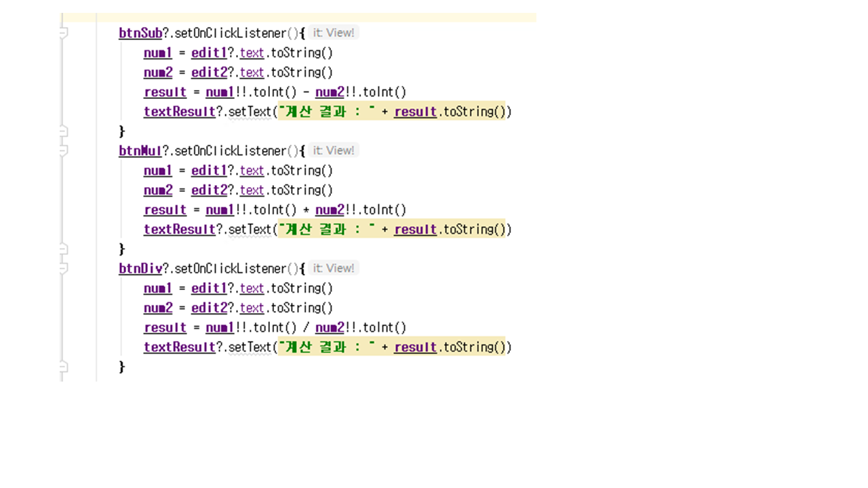Viewport: 868px width, 488px height.
Task: Click edit2 in the btnDiv block
Action: point(208,308)
